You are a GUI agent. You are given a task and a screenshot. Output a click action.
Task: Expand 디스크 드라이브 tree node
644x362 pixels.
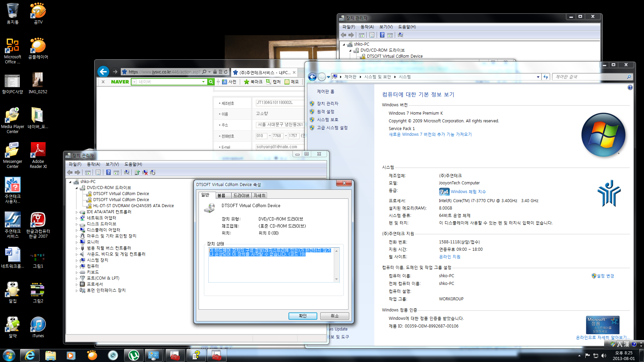pyautogui.click(x=76, y=224)
